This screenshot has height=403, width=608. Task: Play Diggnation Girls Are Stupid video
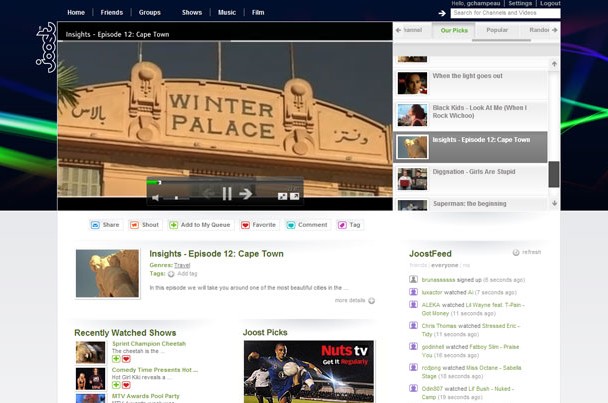[470, 179]
